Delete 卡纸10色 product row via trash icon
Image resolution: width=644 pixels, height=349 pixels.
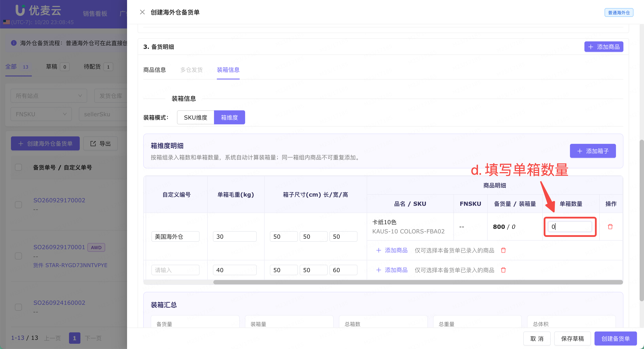tap(610, 227)
